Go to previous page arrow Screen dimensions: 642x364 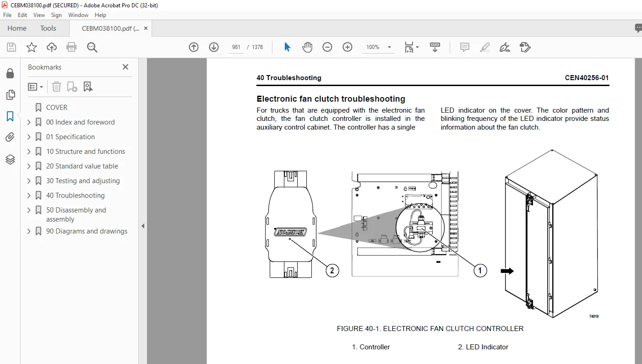[x=194, y=47]
